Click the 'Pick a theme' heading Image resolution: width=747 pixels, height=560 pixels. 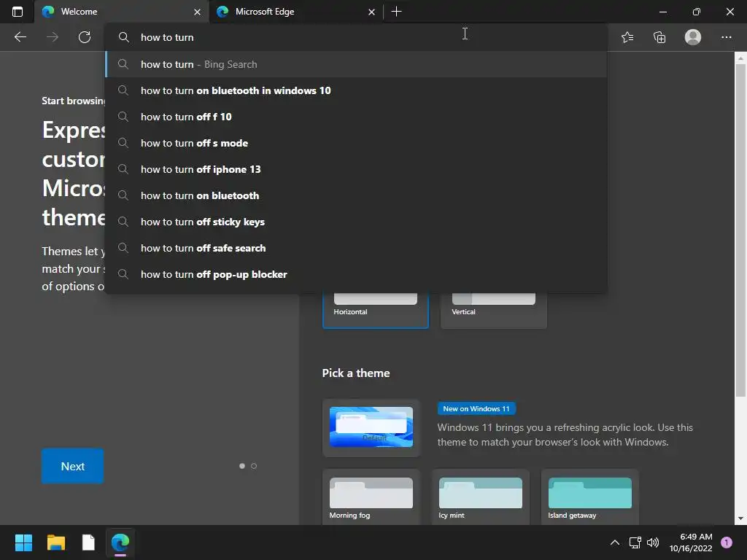[356, 373]
